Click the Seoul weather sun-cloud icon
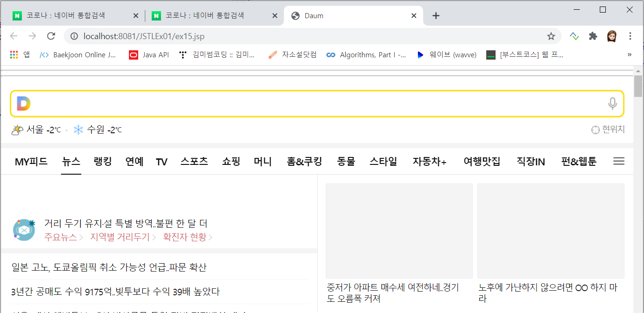The height and width of the screenshot is (313, 644). 17,130
